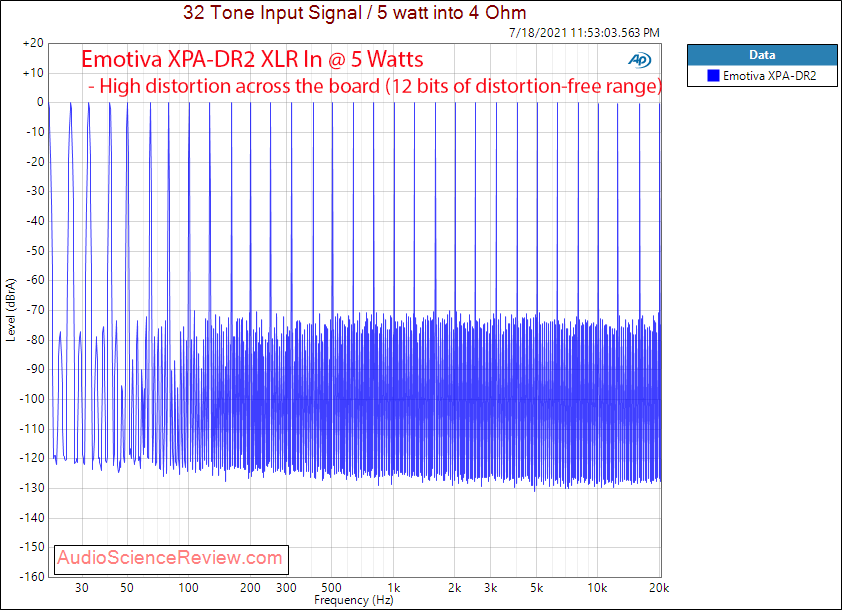The height and width of the screenshot is (610, 842).
Task: Click the Data legend header
Action: pos(762,55)
